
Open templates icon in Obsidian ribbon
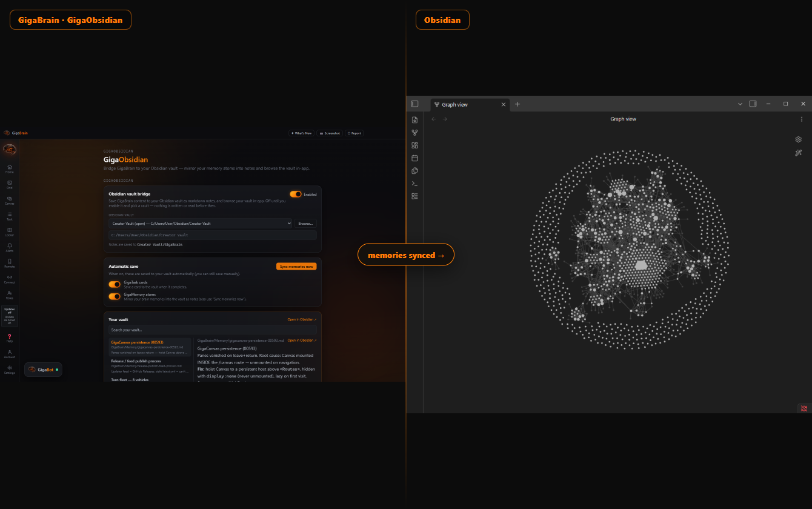414,171
